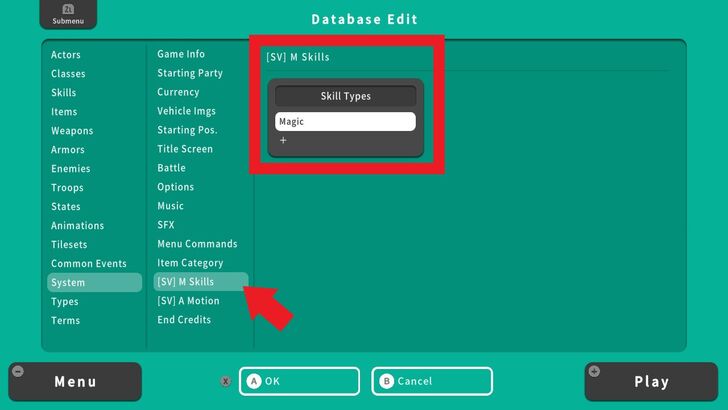Open the Skills database category

[x=64, y=93]
